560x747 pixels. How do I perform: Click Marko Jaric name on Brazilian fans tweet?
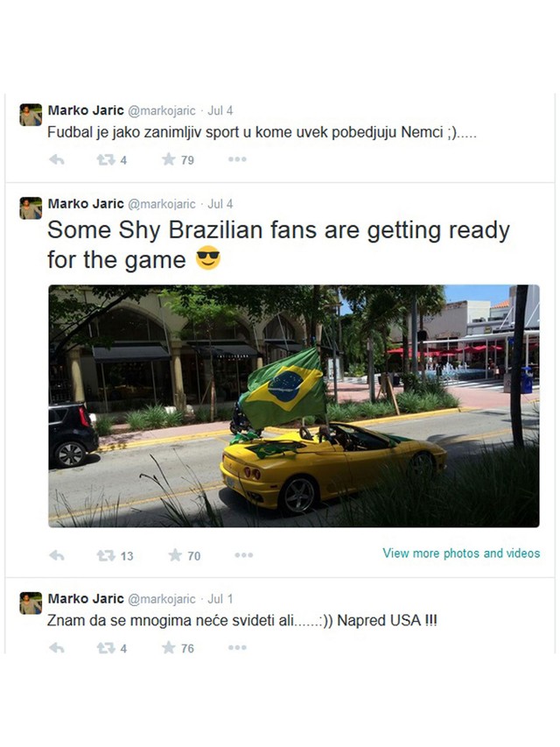(x=86, y=203)
